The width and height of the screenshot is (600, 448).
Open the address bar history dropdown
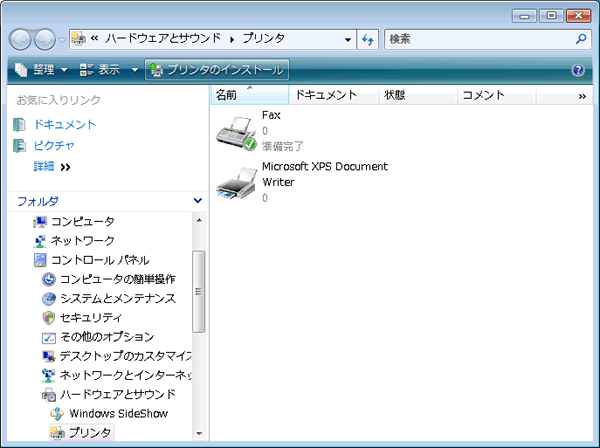(348, 39)
